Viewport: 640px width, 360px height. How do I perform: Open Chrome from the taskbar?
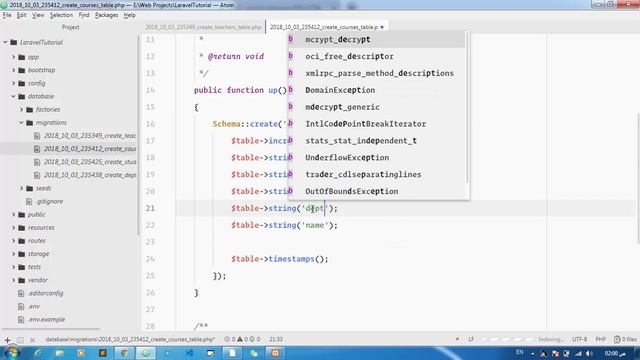click(124, 353)
